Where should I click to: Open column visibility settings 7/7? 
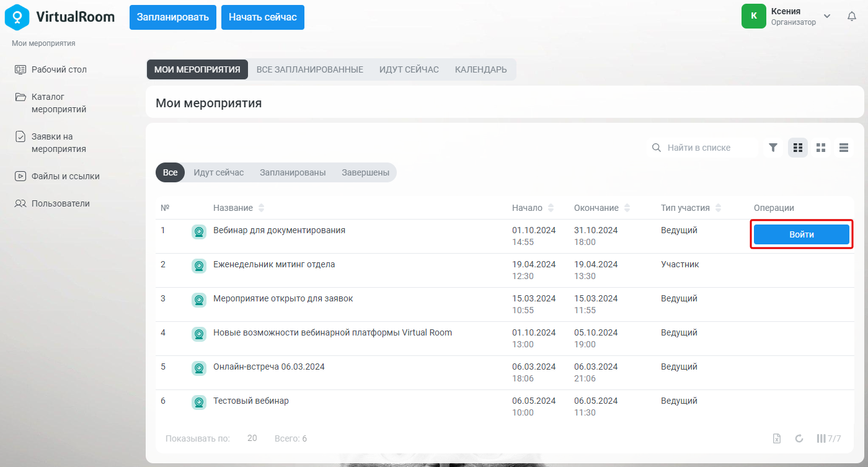point(829,438)
